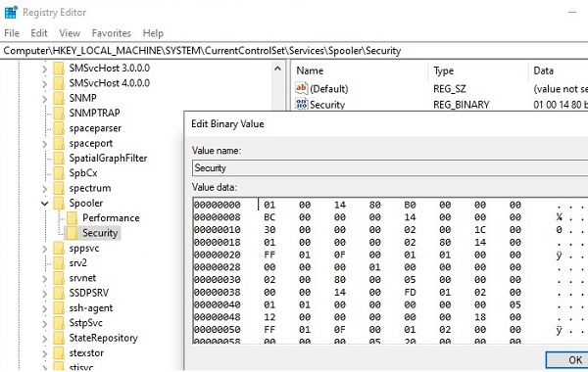Select the SstpSvc folder icon
The image size is (588, 372).
59,323
